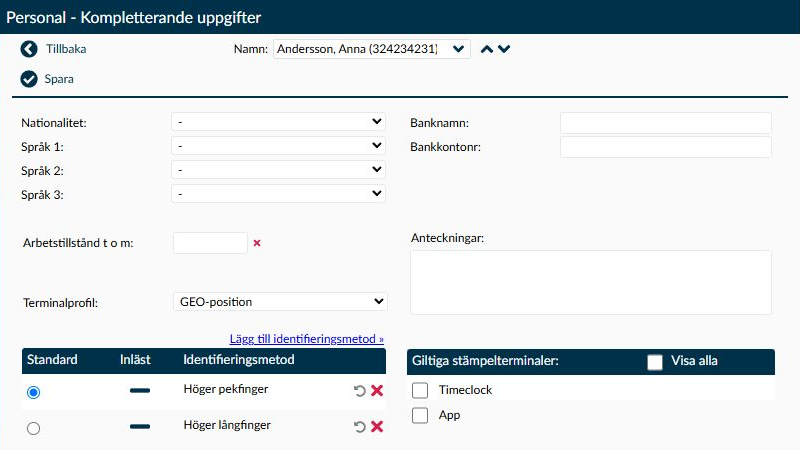Click the Inläst column header
Viewport: 800px width, 450px height.
coord(135,360)
